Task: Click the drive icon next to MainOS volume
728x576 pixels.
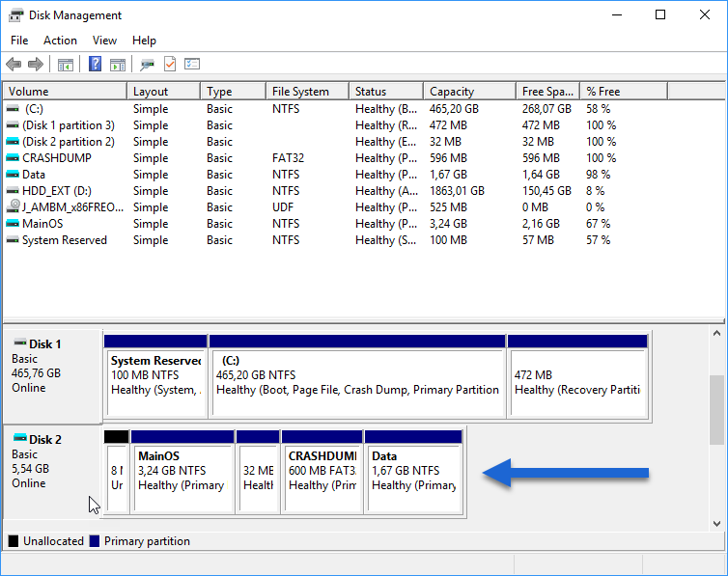Action: [13, 224]
